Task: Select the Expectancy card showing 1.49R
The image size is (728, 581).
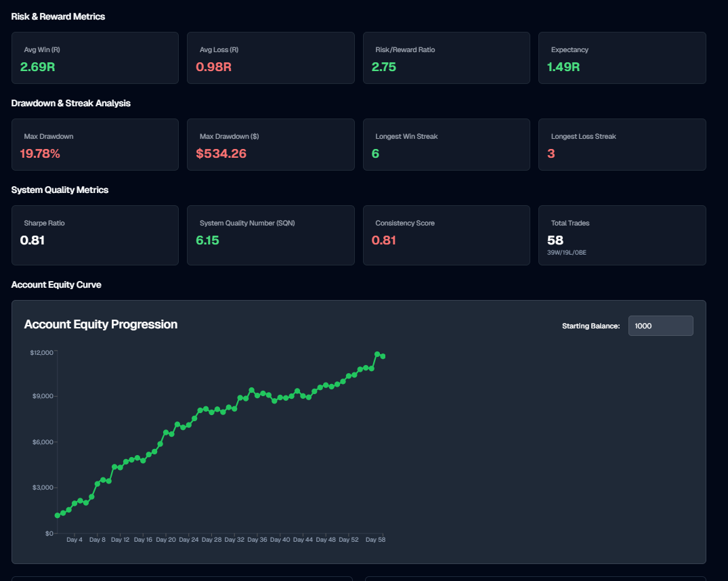Action: [x=622, y=58]
